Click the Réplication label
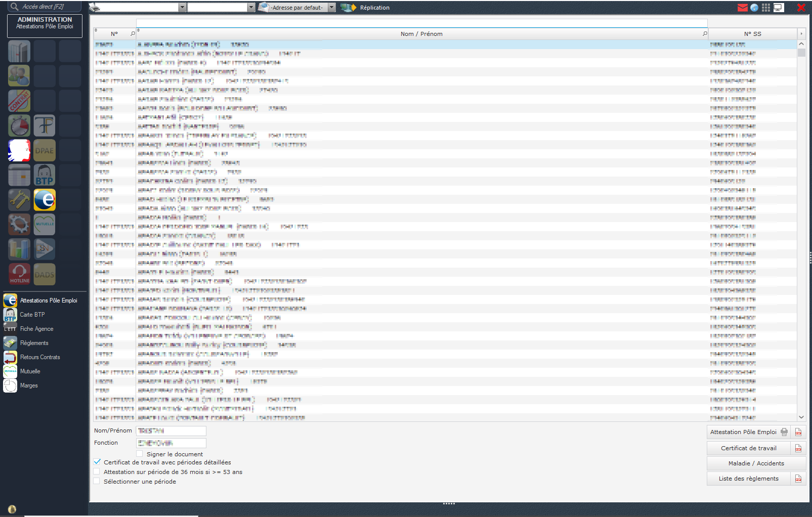Viewport: 812px width, 517px height. 375,8
